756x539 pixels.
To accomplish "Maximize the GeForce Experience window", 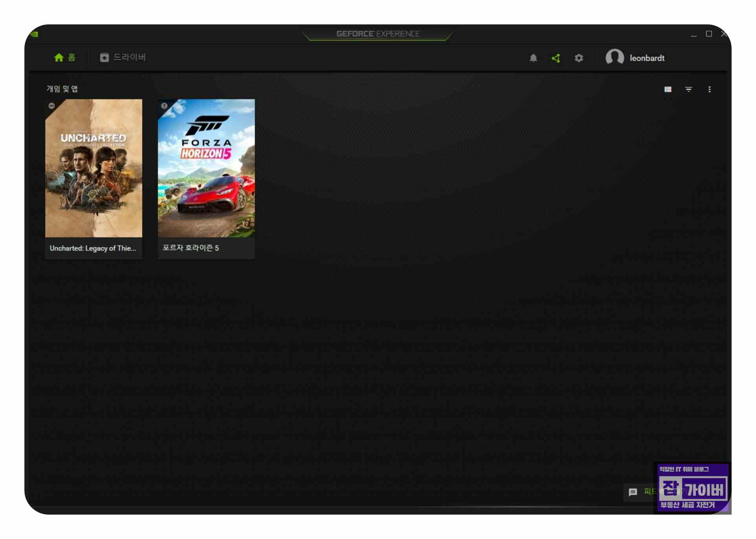I will point(709,34).
